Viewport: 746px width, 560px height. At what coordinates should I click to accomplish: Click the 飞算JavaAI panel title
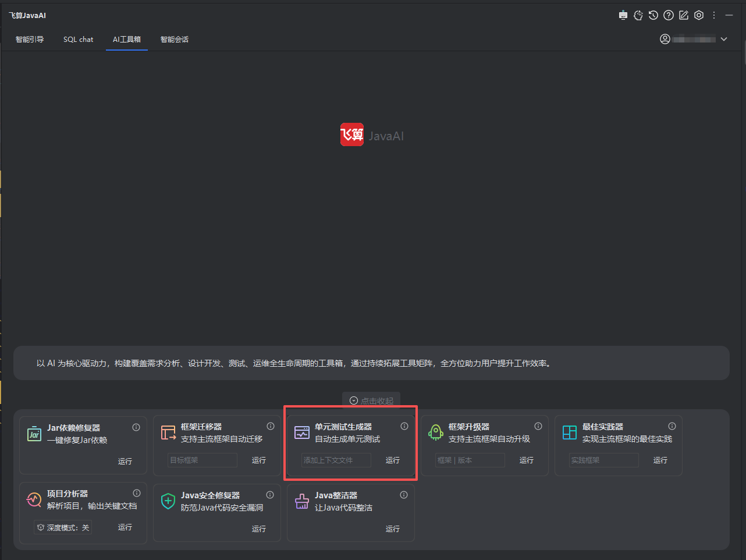point(27,16)
